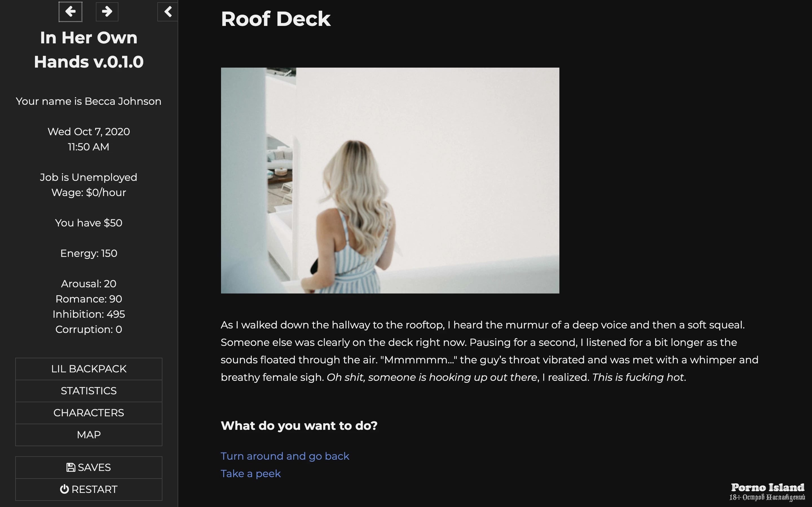812x507 pixels.
Task: Click the forward arrow history button
Action: click(x=107, y=12)
